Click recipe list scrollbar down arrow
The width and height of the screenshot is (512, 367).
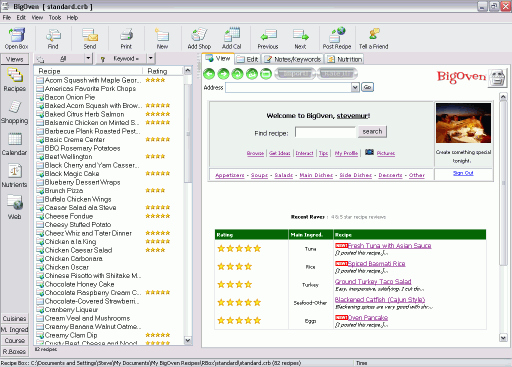(188, 340)
